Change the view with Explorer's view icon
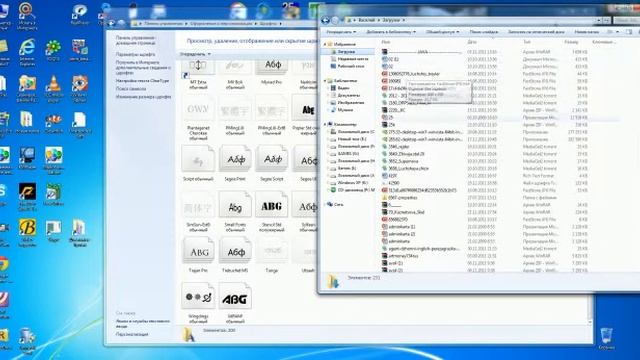Image resolution: width=640 pixels, height=360 pixels. [610, 32]
